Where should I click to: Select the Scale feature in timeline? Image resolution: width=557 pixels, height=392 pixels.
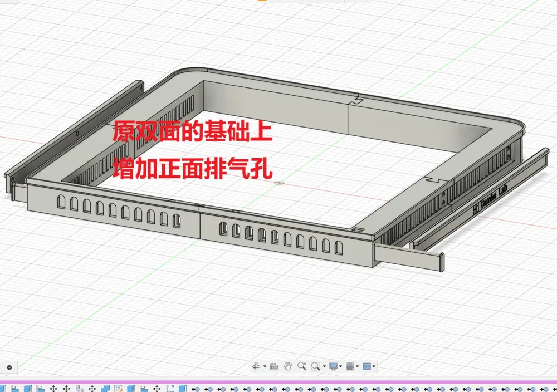coord(170,389)
